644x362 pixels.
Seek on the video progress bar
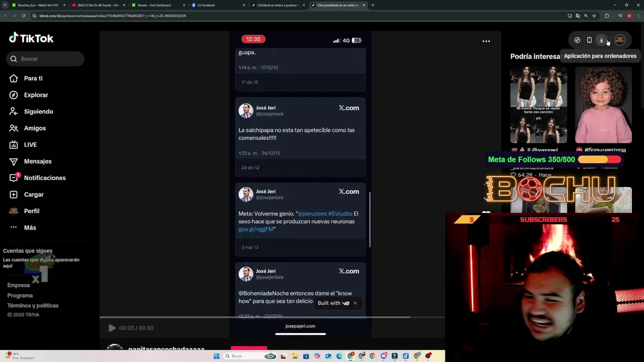[272, 317]
